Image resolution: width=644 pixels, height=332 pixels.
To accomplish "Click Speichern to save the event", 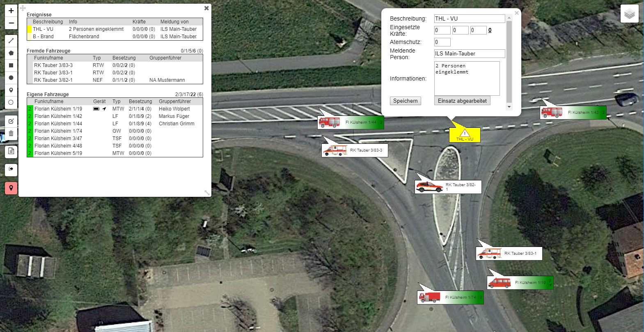I will click(x=405, y=101).
